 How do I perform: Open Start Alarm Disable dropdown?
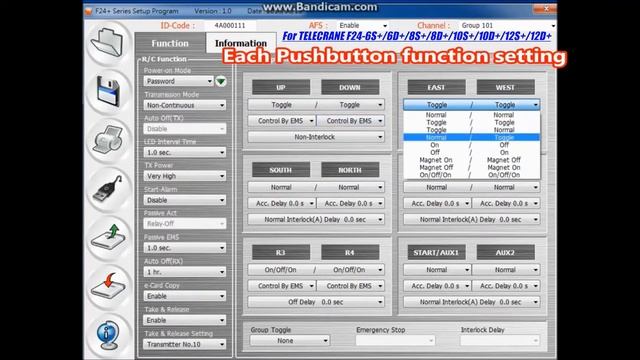pos(185,200)
